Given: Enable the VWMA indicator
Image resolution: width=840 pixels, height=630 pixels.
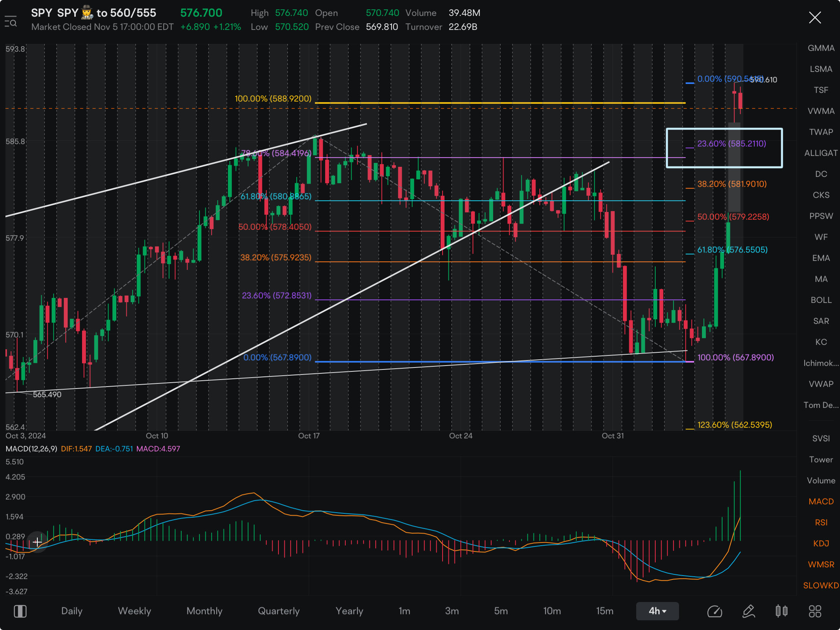Looking at the screenshot, I should point(821,111).
